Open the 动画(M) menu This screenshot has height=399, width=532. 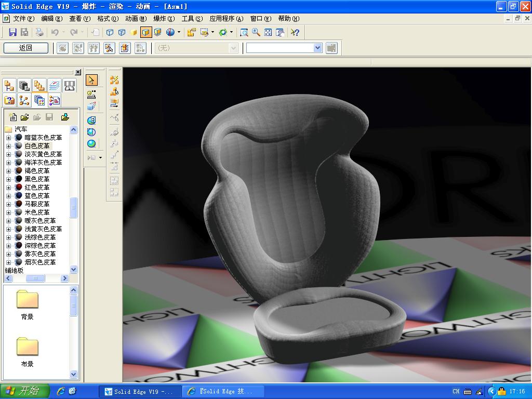136,19
